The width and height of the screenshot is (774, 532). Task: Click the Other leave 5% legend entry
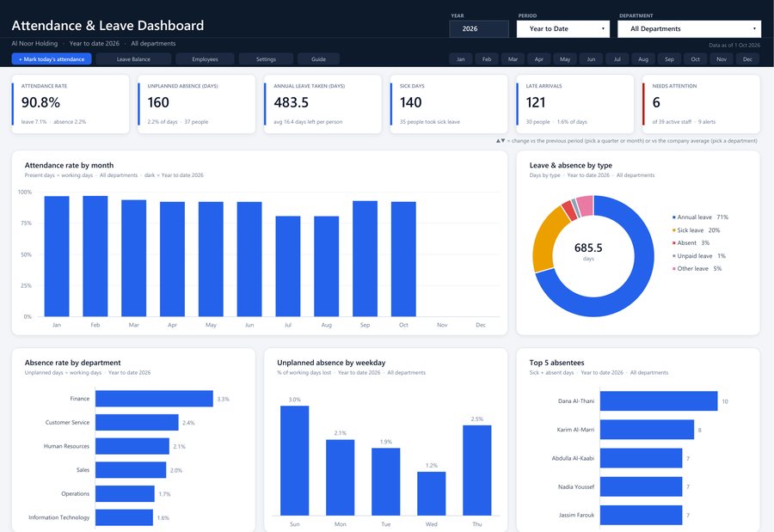(697, 268)
